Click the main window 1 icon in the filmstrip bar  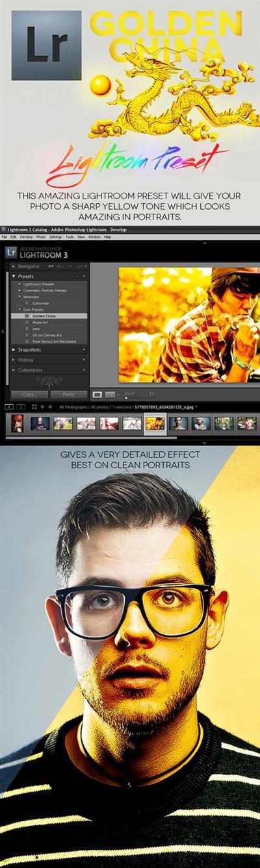pos(8,407)
